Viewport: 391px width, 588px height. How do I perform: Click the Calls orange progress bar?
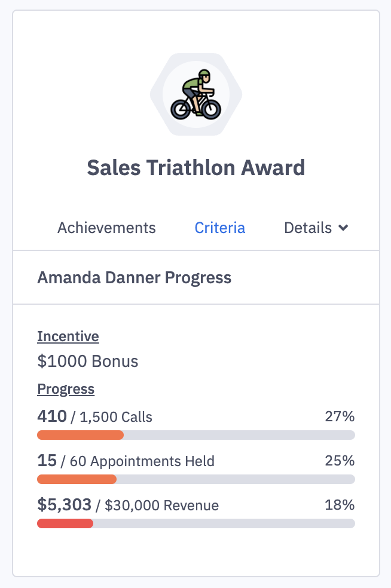(x=80, y=435)
